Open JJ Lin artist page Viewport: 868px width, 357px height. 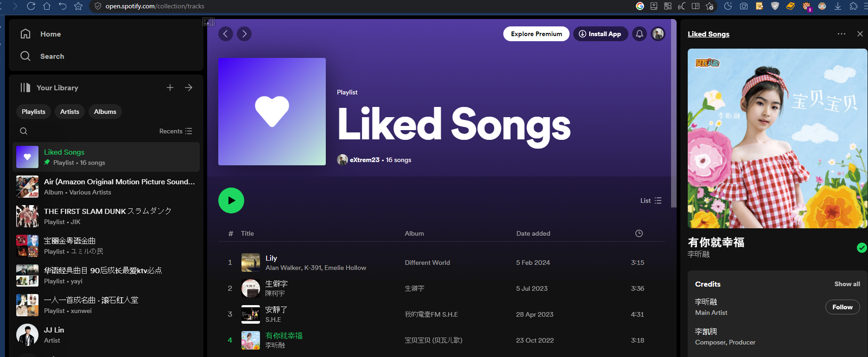(106, 335)
